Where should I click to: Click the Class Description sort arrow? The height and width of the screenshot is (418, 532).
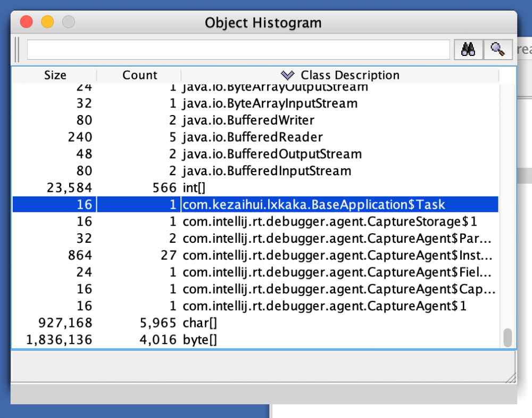point(287,75)
